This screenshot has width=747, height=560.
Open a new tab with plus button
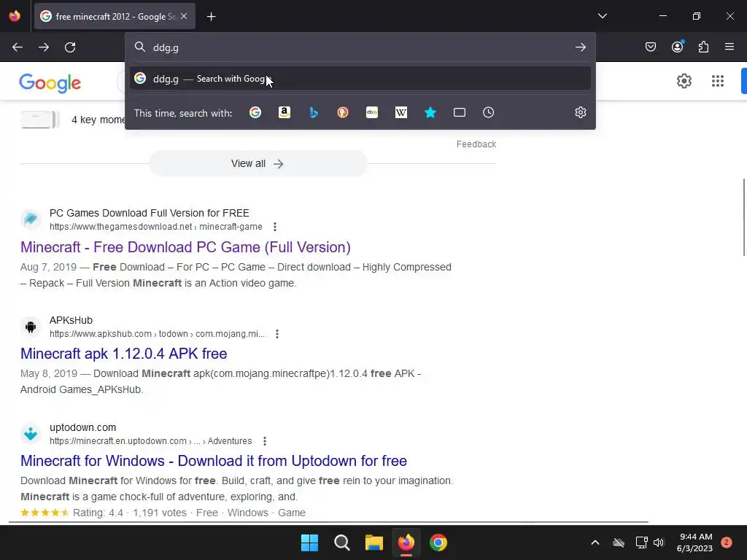click(x=212, y=17)
